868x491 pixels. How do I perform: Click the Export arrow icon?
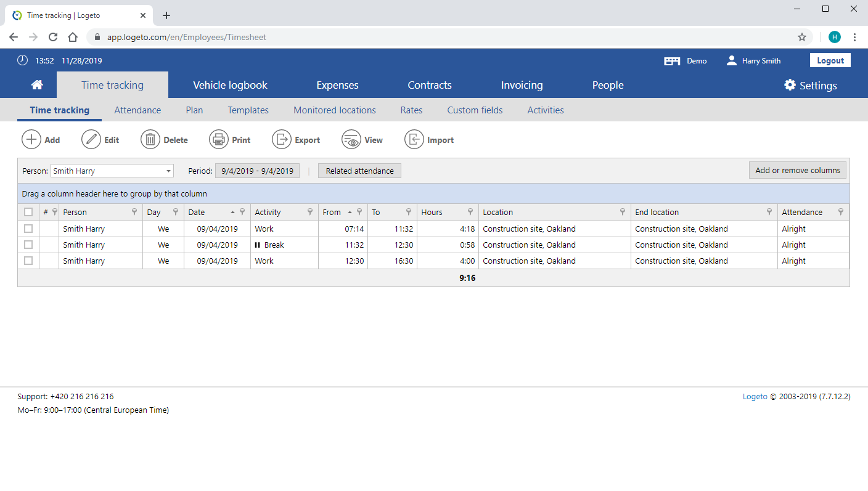[x=282, y=140]
